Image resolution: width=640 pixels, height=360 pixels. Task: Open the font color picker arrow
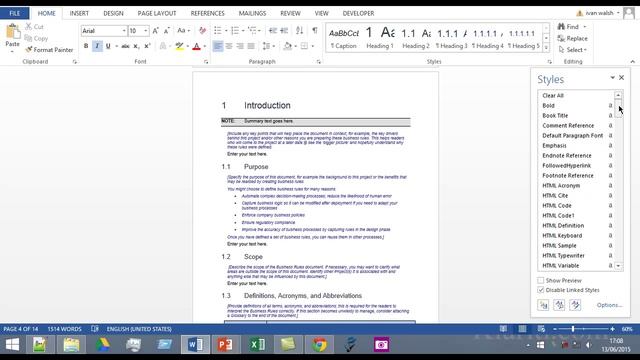click(x=204, y=46)
